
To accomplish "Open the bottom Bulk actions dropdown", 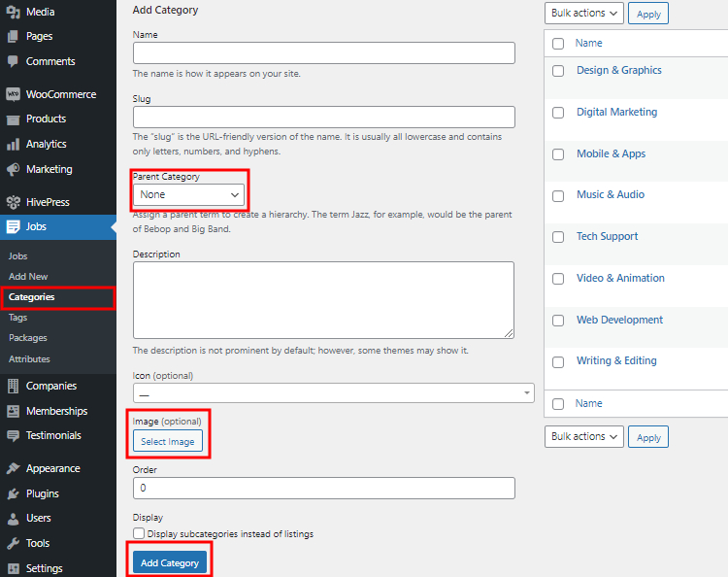I will 584,437.
